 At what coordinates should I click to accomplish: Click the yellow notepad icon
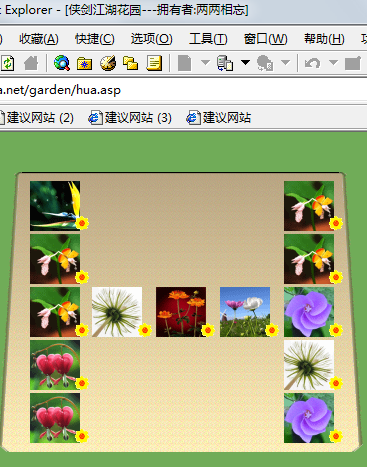pos(154,63)
